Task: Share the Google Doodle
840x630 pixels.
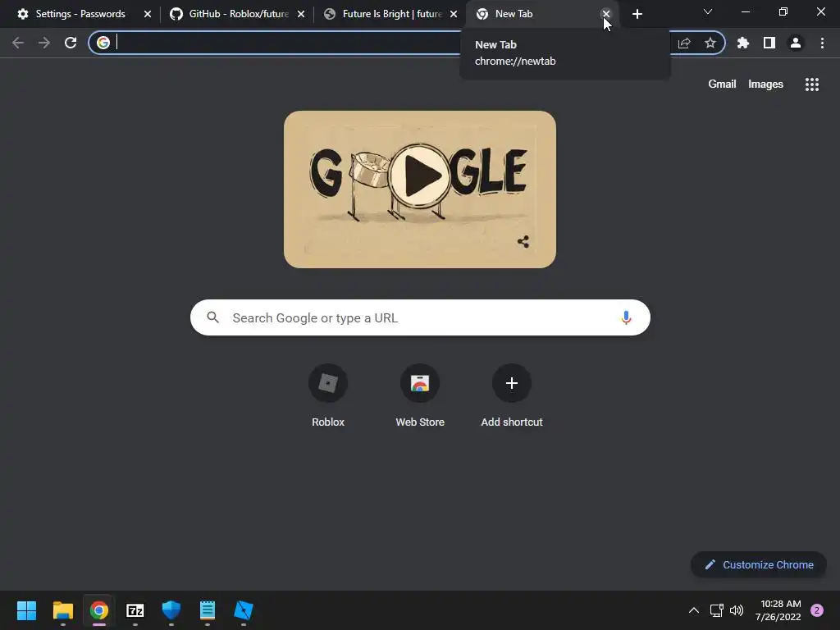Action: [x=523, y=242]
